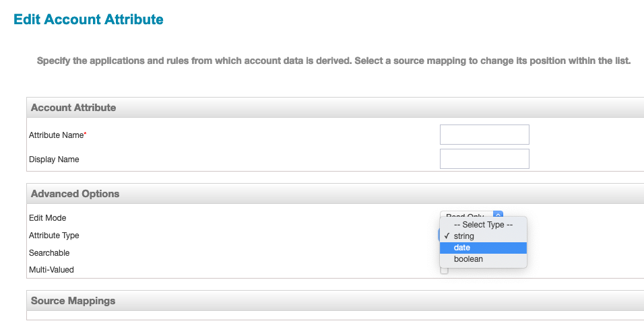The height and width of the screenshot is (321, 644).
Task: Toggle the Multi-Valued checkbox
Action: [x=444, y=271]
